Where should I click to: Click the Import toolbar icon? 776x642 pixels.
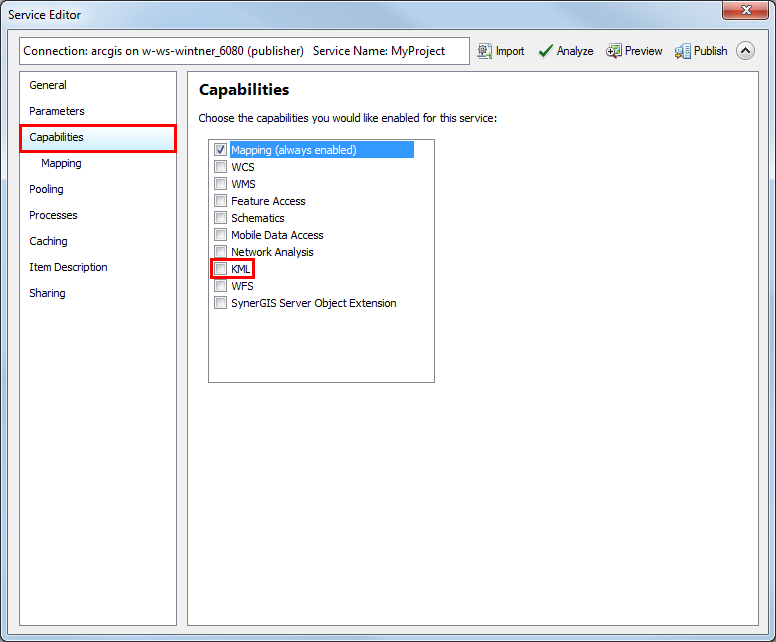click(x=484, y=51)
